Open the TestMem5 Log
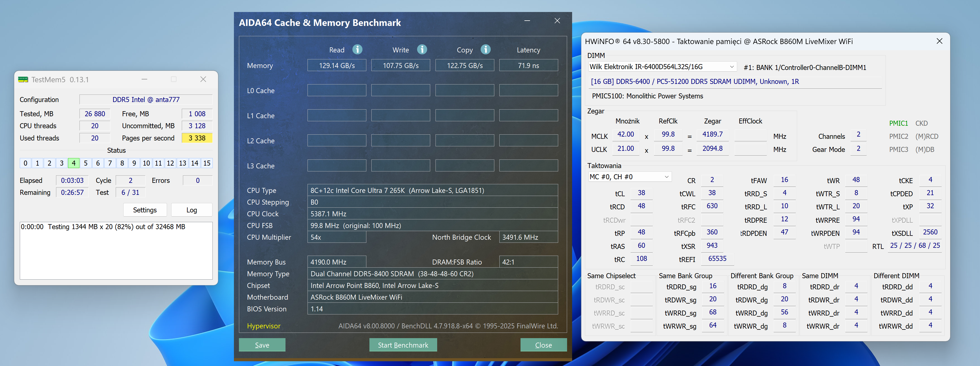 191,210
